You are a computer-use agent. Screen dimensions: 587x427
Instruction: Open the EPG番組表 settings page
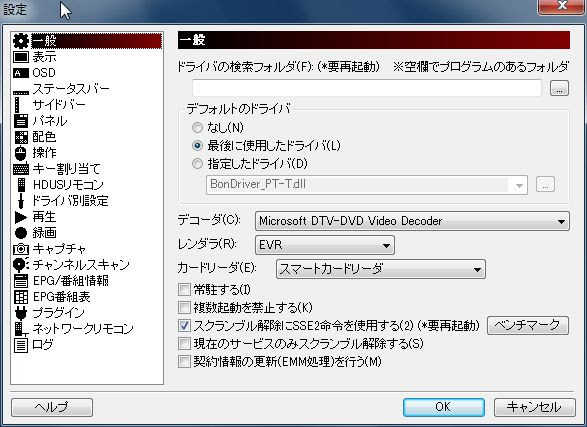[x=61, y=297]
